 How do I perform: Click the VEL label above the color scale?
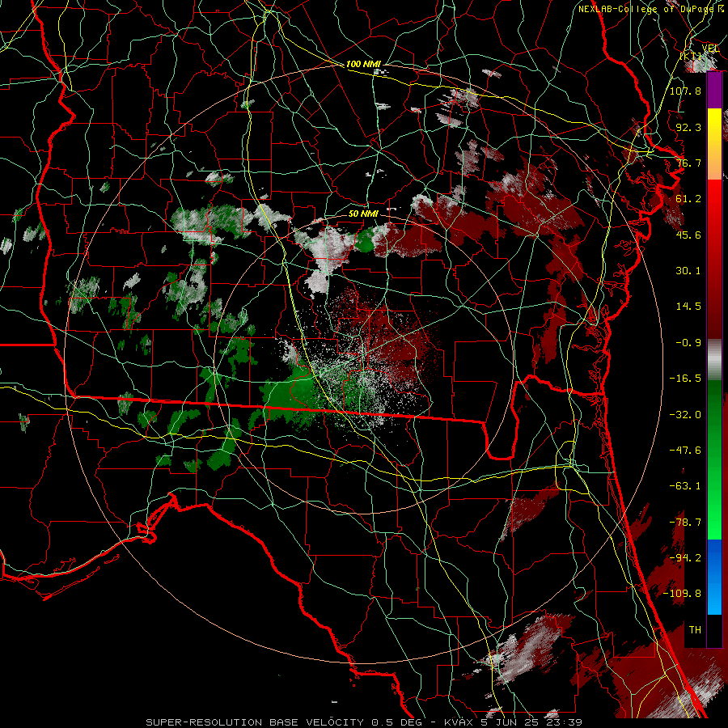coord(710,49)
